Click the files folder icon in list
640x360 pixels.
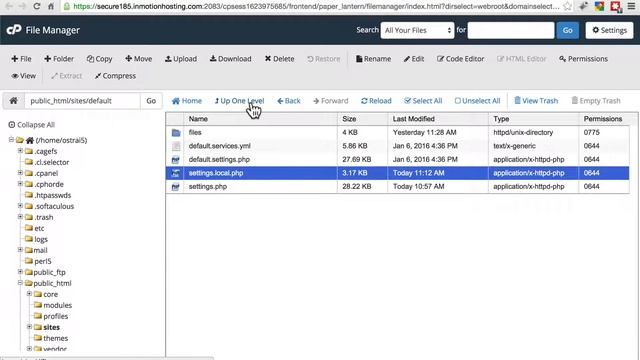(176, 133)
